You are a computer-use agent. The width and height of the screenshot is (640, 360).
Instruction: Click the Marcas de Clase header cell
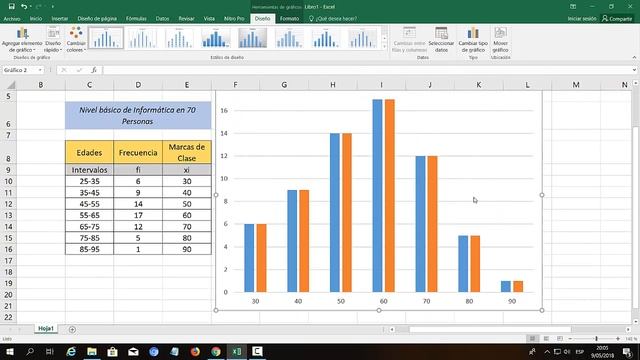click(x=187, y=152)
